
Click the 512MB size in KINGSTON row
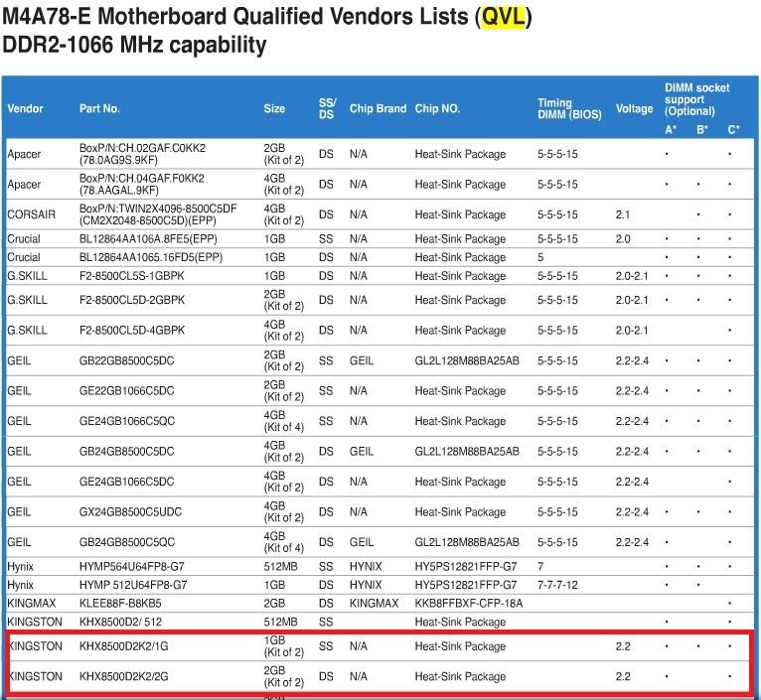pos(280,622)
